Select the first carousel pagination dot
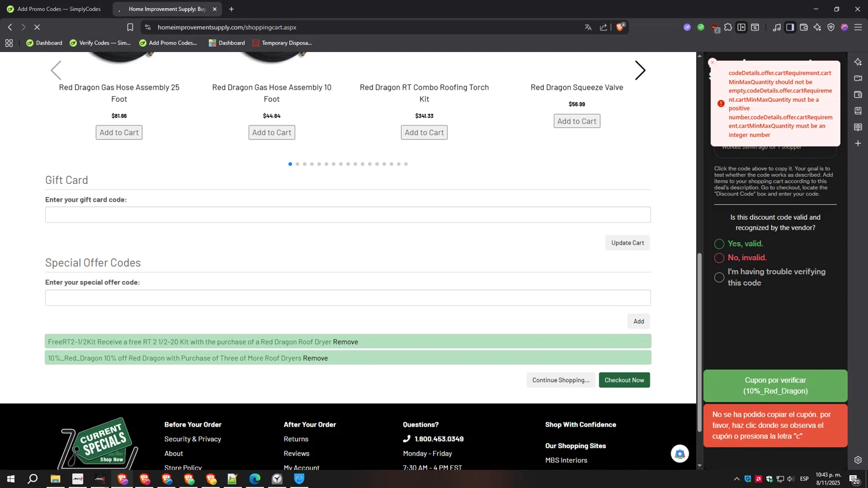The image size is (868, 488). point(290,164)
